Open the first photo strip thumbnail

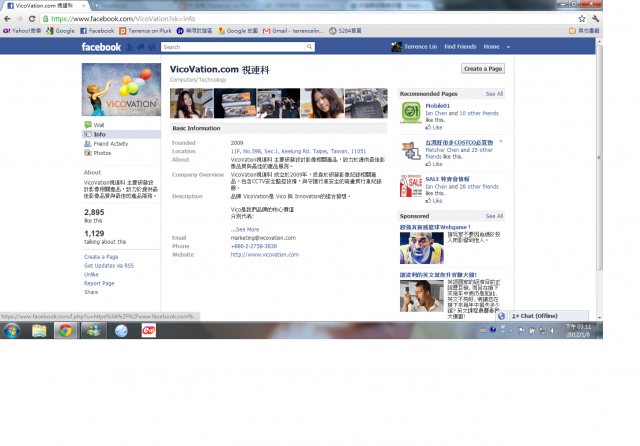point(191,103)
